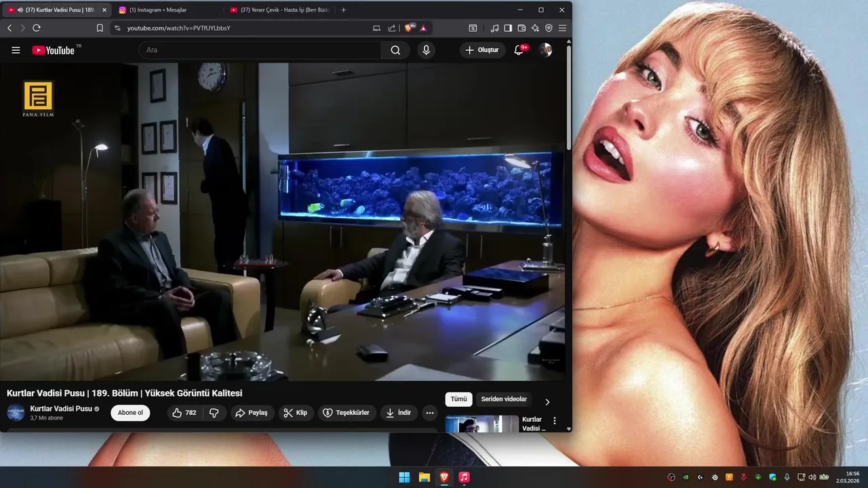Open the Brave VPN shield icon

tap(549, 28)
